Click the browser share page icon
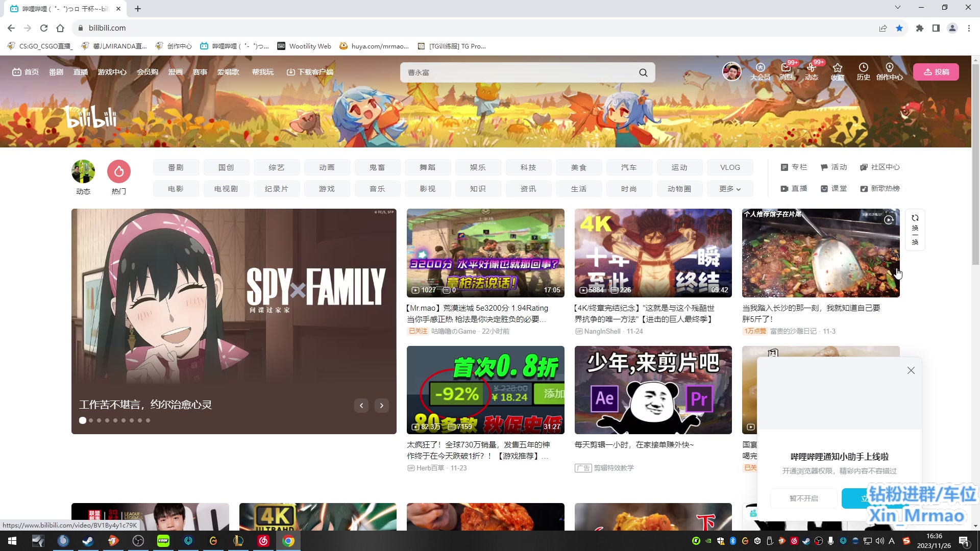The height and width of the screenshot is (551, 980). [x=883, y=28]
